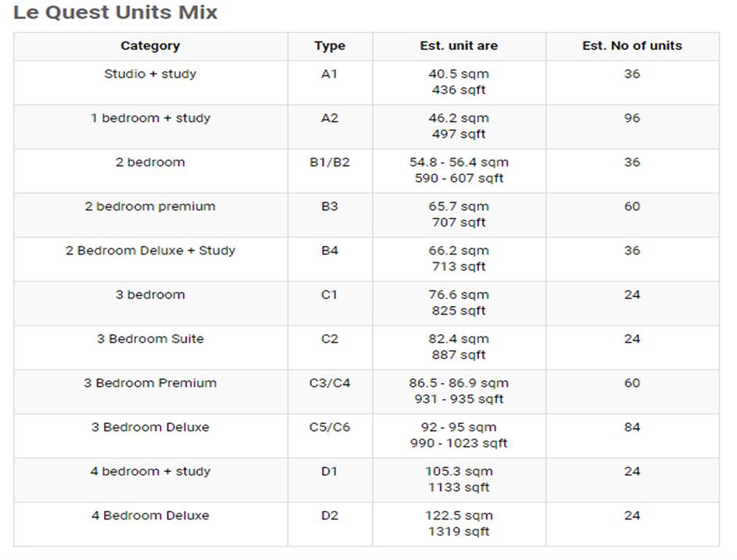Click the '2 Bedroom Deluxe + Study' cell

pos(150,251)
